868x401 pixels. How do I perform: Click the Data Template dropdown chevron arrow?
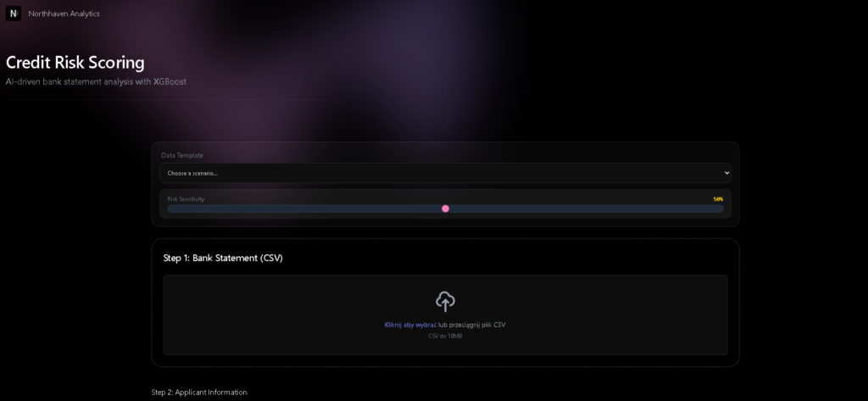tap(726, 173)
